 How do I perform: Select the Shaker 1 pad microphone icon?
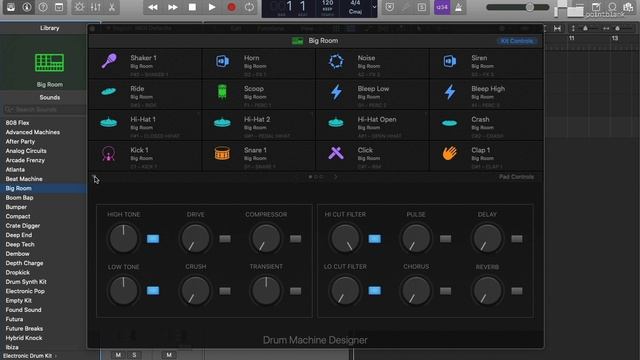[109, 61]
